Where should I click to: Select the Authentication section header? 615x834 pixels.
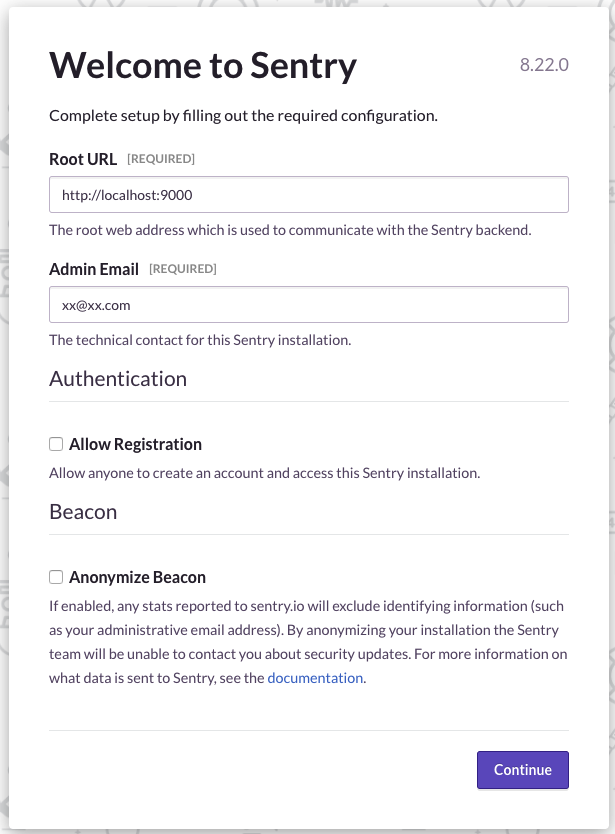tap(118, 379)
